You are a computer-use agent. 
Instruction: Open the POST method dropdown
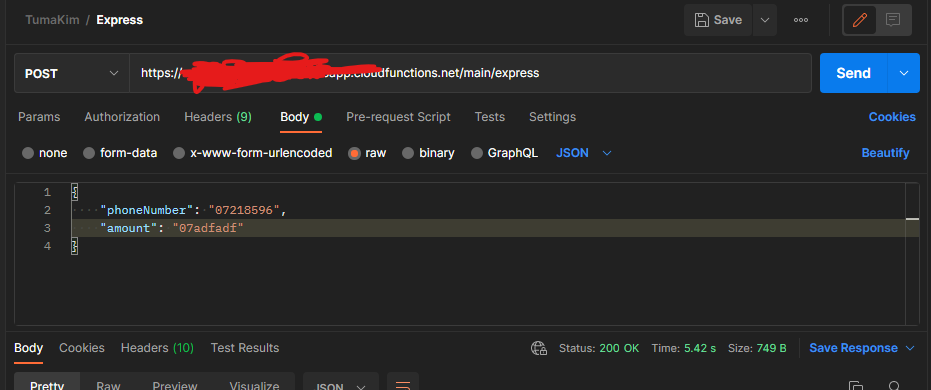coord(71,73)
